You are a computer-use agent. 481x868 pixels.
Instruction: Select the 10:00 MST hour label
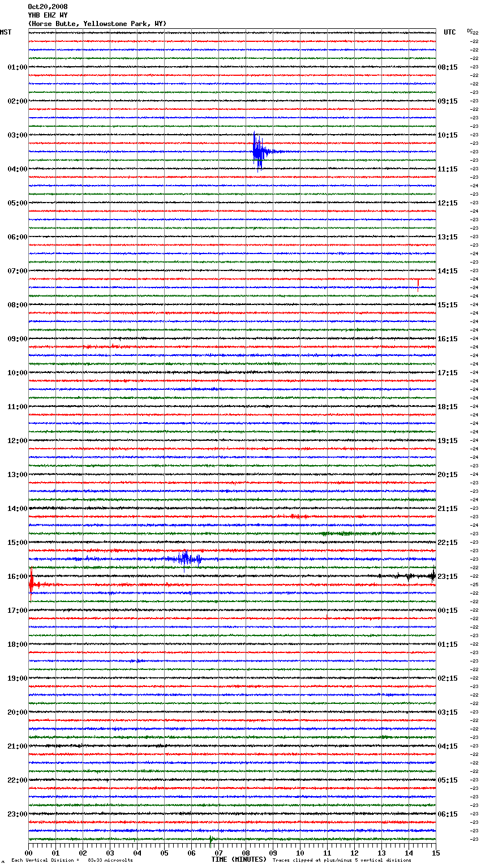pyautogui.click(x=18, y=373)
